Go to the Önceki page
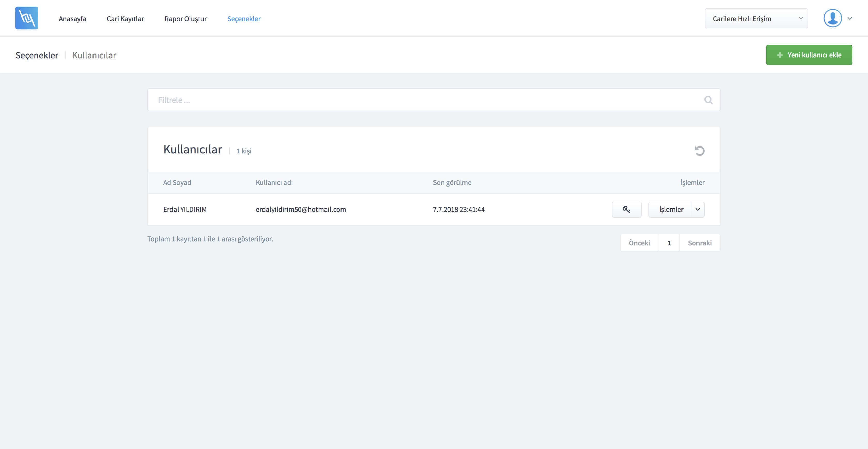The height and width of the screenshot is (449, 868). [x=639, y=243]
